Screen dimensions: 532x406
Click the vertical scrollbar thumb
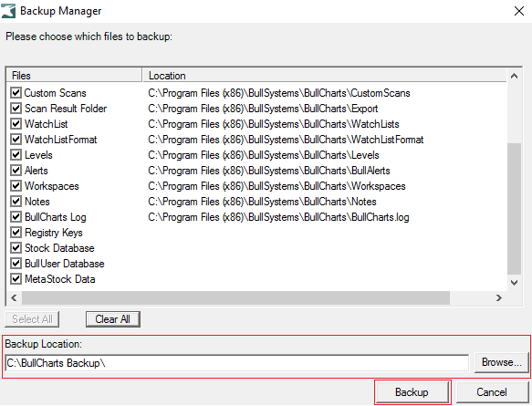coord(514,208)
